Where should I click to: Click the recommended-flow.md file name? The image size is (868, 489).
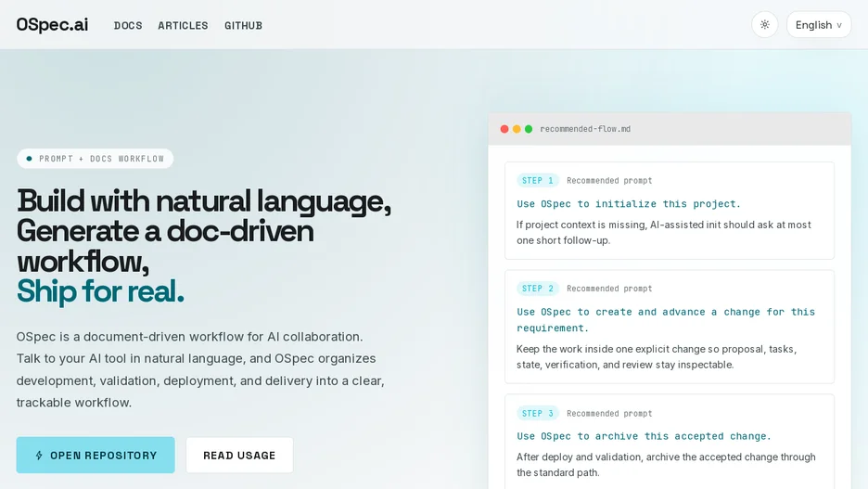click(x=585, y=129)
